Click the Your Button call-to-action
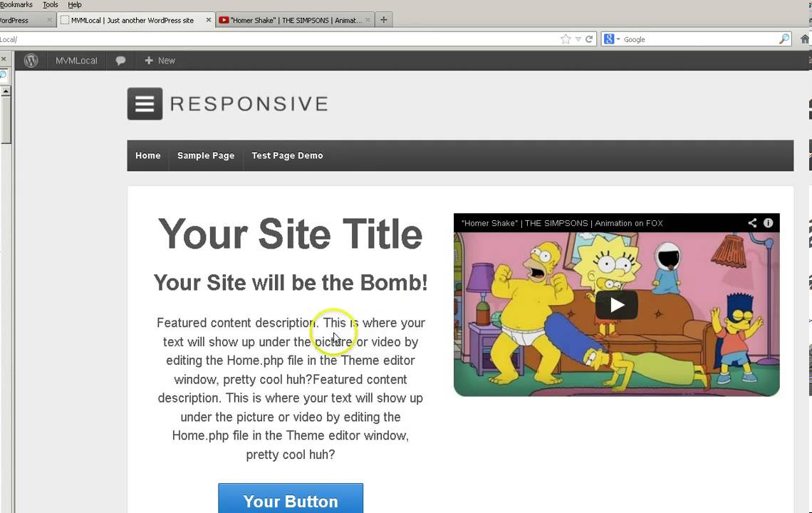 tap(291, 499)
